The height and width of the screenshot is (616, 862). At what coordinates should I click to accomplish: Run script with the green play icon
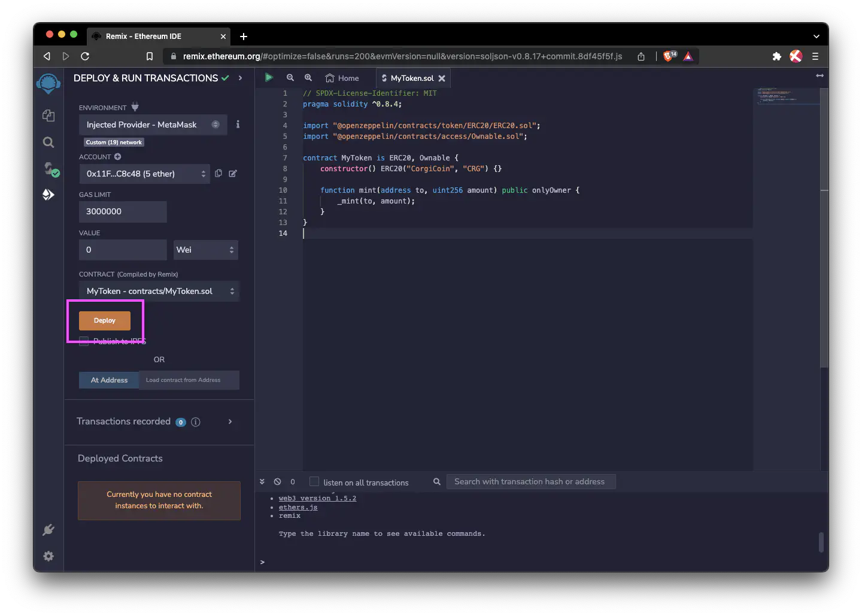tap(269, 77)
